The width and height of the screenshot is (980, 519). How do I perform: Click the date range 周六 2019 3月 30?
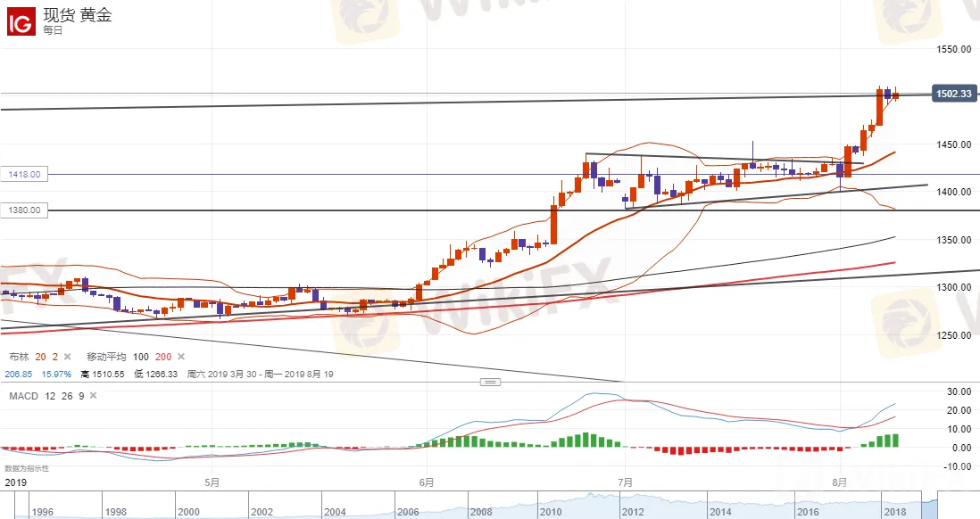click(x=220, y=375)
